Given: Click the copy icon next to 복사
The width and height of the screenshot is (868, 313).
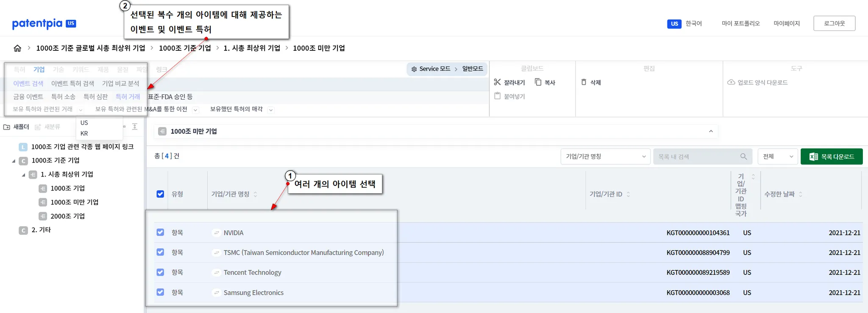Looking at the screenshot, I should tap(538, 82).
